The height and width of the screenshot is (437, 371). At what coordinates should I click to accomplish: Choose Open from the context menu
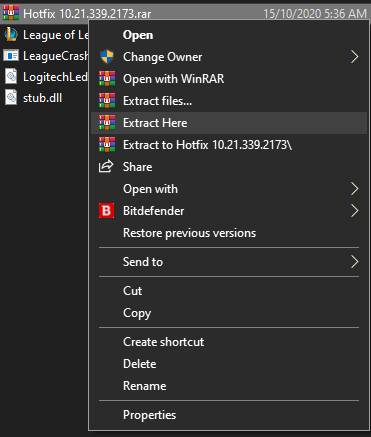229,35
